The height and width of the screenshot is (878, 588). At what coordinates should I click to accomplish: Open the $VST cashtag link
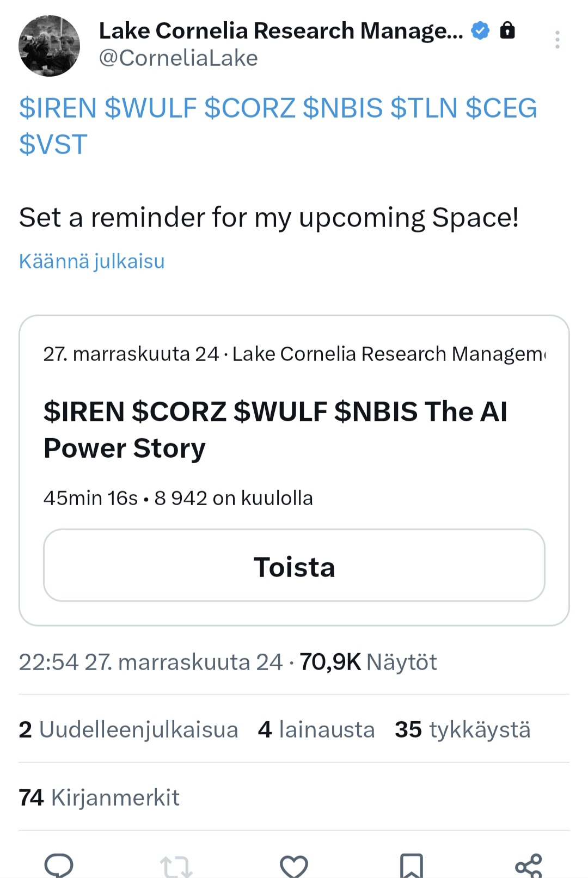[53, 144]
